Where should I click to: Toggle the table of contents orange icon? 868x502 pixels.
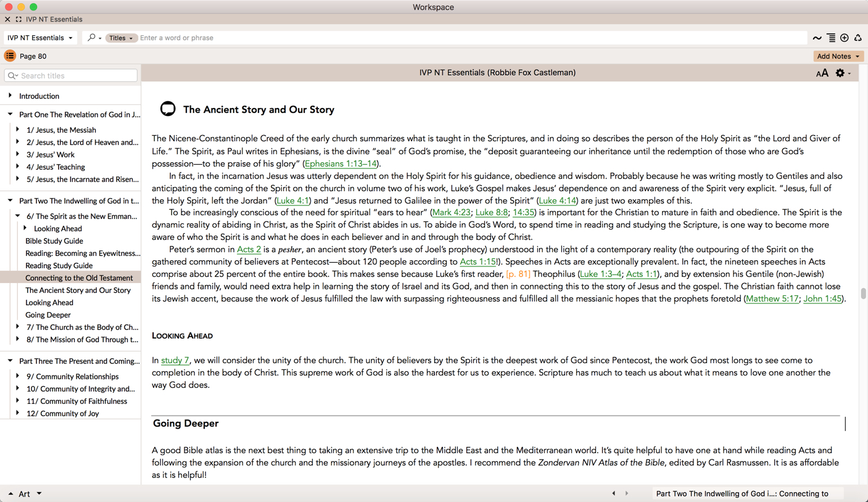[x=10, y=56]
